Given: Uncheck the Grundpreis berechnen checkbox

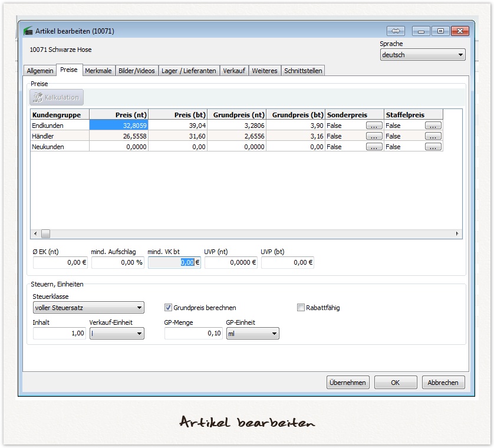Looking at the screenshot, I should 168,308.
